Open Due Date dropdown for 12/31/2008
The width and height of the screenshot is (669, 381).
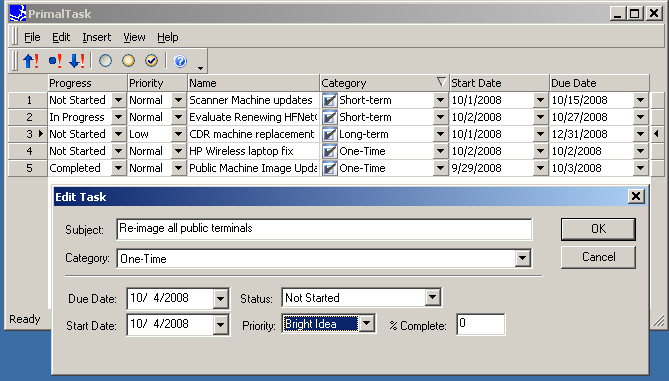640,134
